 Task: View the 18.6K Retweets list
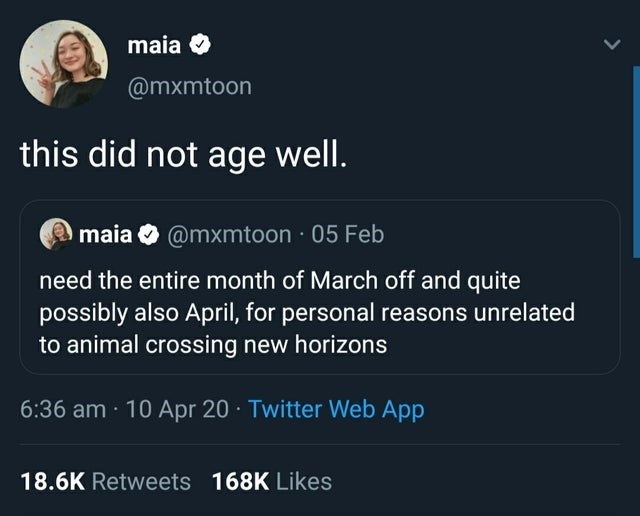click(105, 481)
